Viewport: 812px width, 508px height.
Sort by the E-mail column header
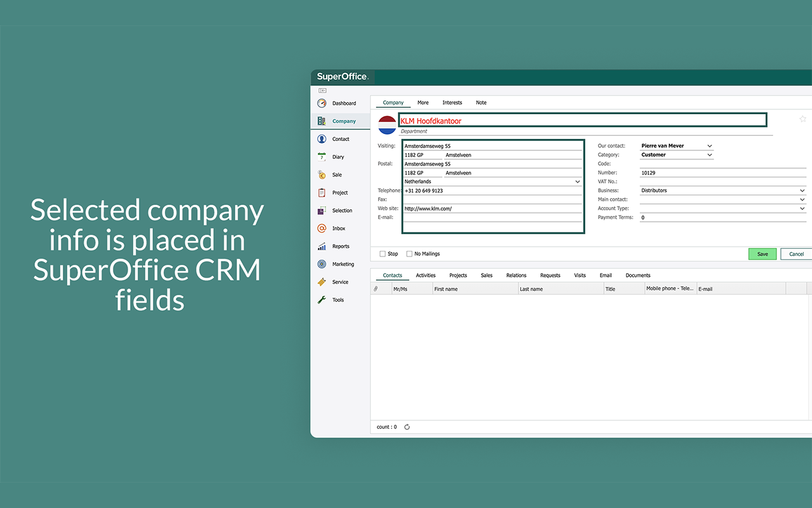(x=741, y=289)
